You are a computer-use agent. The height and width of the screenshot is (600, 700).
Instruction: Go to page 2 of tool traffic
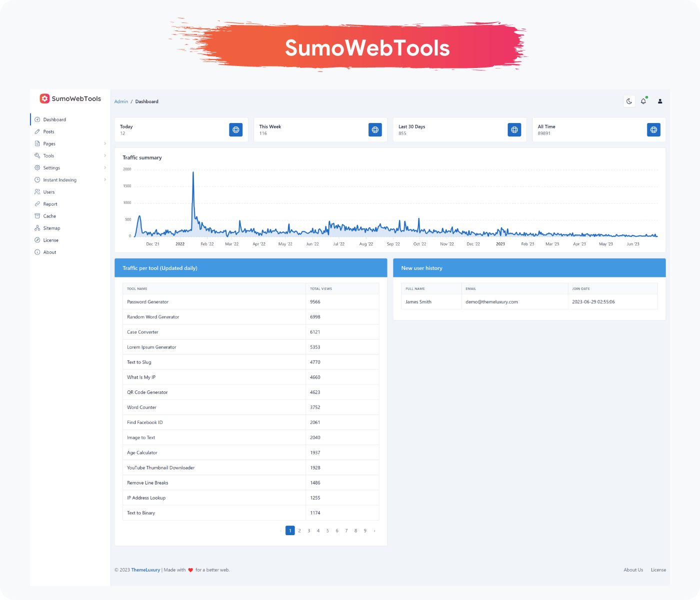(299, 530)
